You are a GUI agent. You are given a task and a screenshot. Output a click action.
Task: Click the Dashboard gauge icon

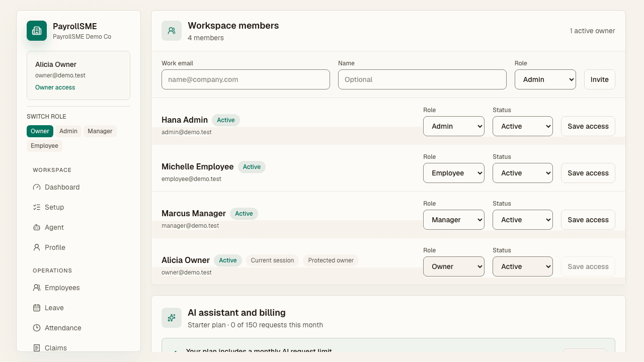[37, 187]
